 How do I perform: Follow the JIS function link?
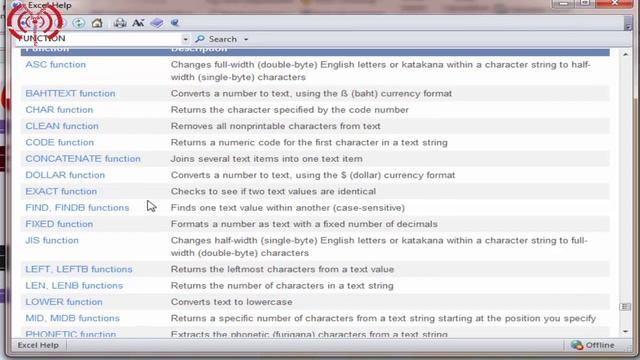(x=52, y=240)
